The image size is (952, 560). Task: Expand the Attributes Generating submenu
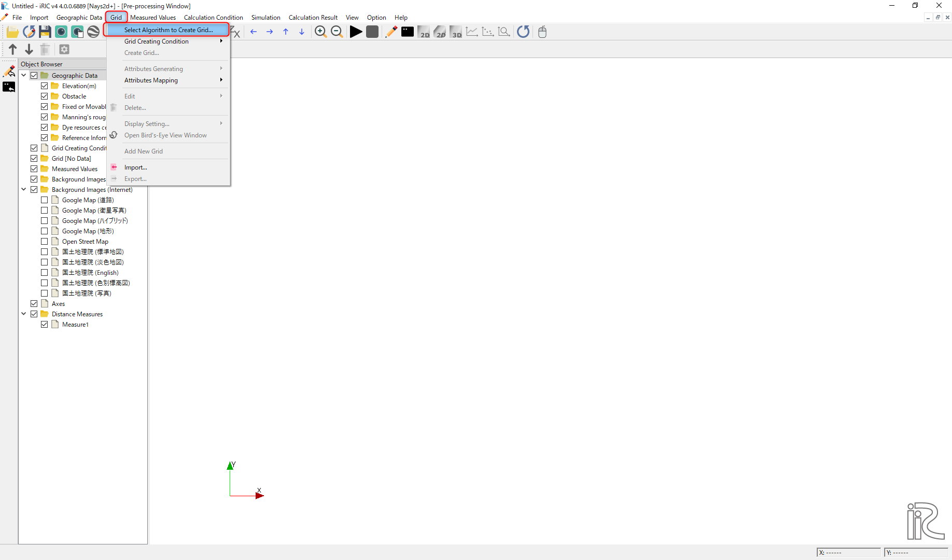[x=169, y=69]
